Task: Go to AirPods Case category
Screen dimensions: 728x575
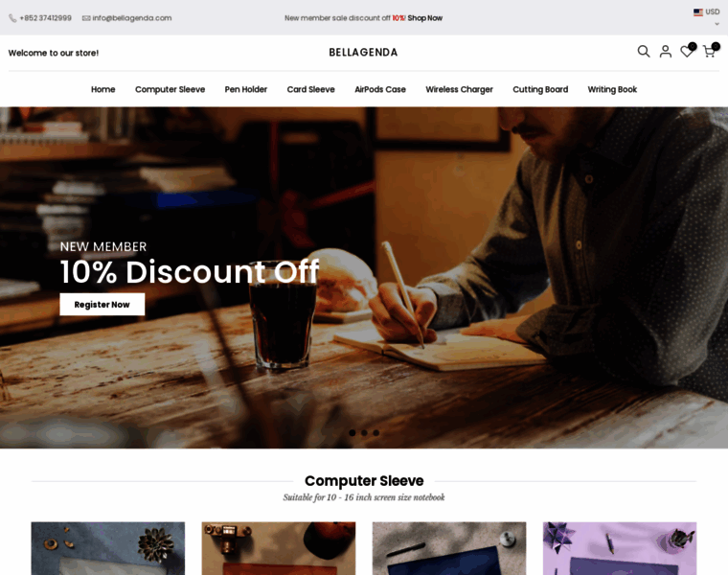Action: tap(380, 89)
